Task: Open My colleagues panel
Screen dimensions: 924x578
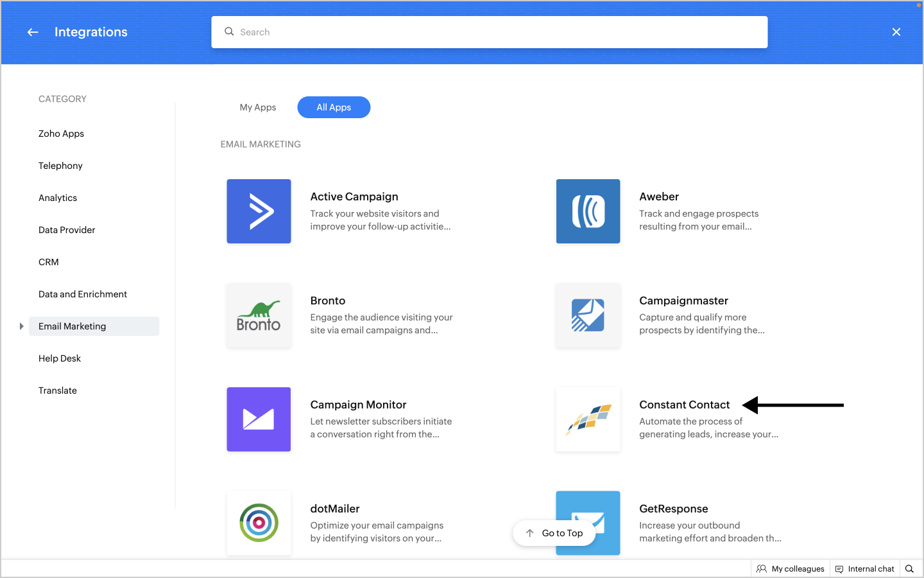Action: (x=791, y=569)
